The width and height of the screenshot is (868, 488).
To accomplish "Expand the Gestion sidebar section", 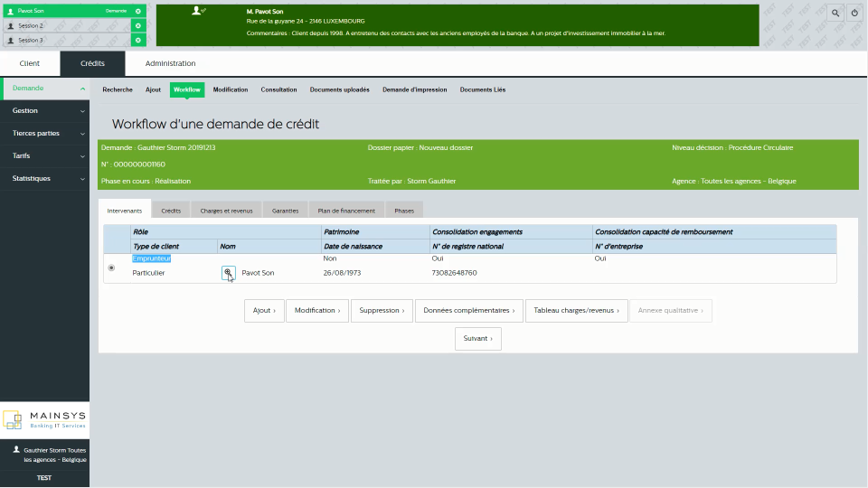I will (x=45, y=110).
